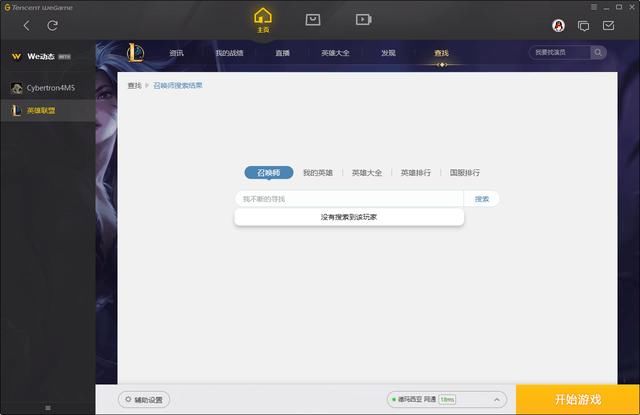Click the 查找 breadcrumb link

pyautogui.click(x=134, y=85)
